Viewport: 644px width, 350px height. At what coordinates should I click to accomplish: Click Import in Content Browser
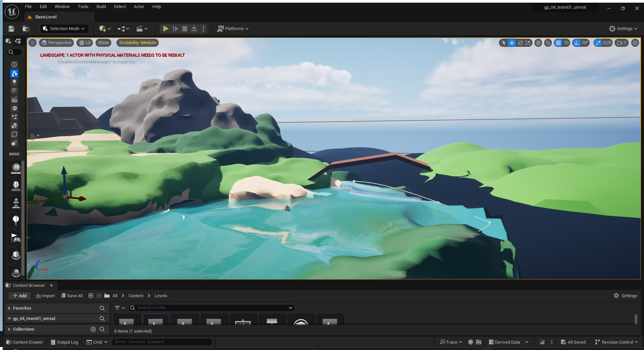(x=45, y=296)
